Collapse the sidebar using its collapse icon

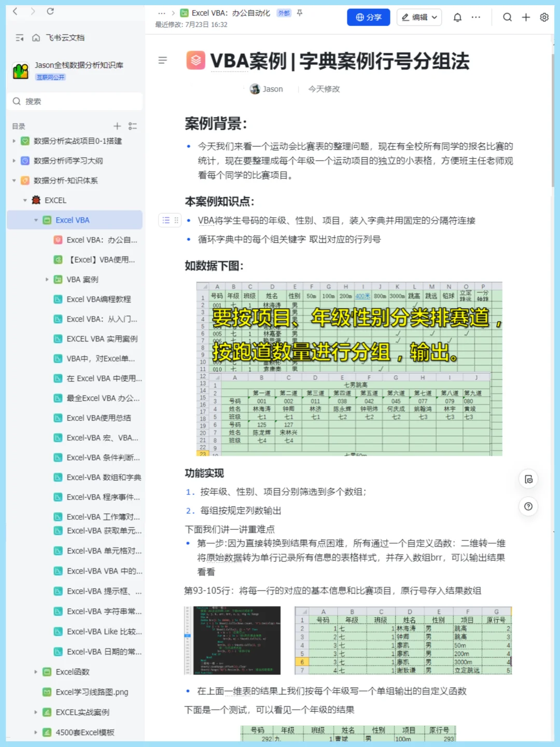coord(20,38)
